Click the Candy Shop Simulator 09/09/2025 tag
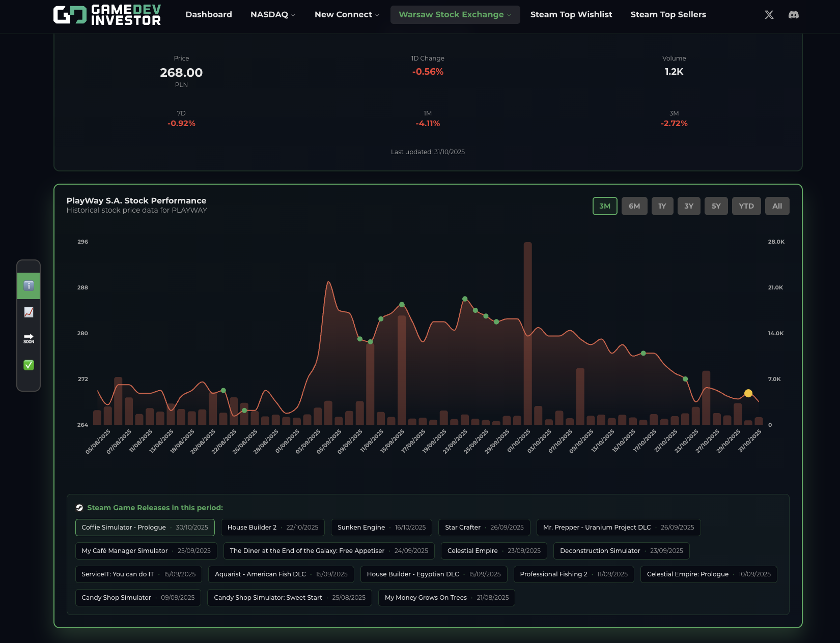 pyautogui.click(x=138, y=598)
